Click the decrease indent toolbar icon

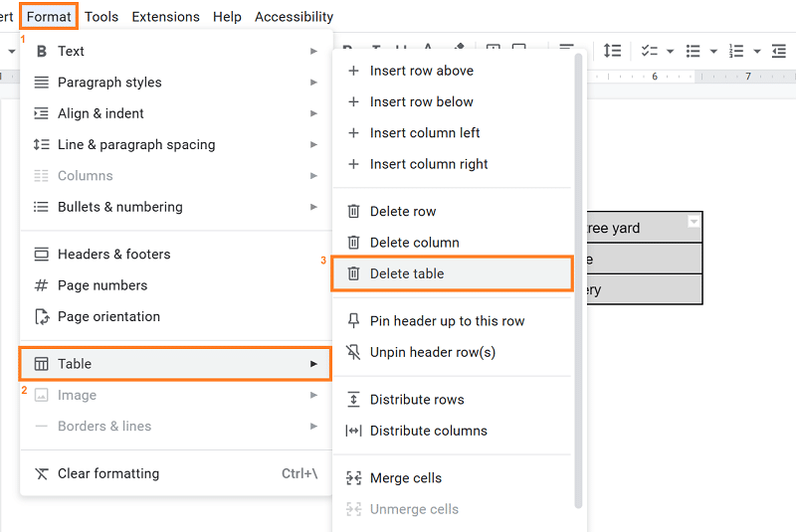pyautogui.click(x=779, y=51)
